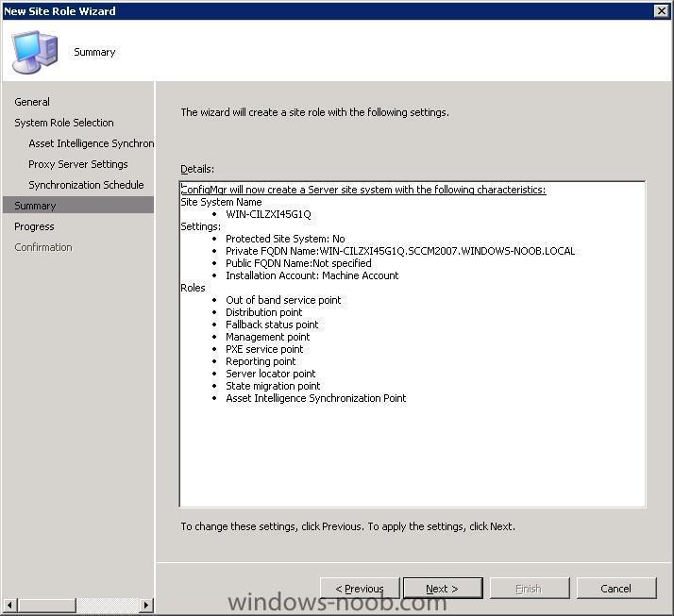
Task: Select Management point role line
Action: (x=268, y=337)
